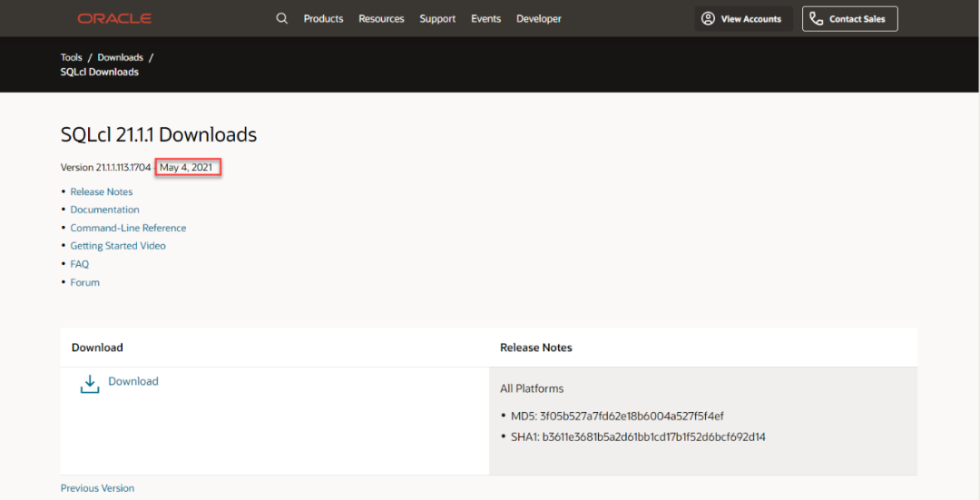Image resolution: width=980 pixels, height=500 pixels.
Task: Click the Contact Sales phone icon
Action: 816,19
